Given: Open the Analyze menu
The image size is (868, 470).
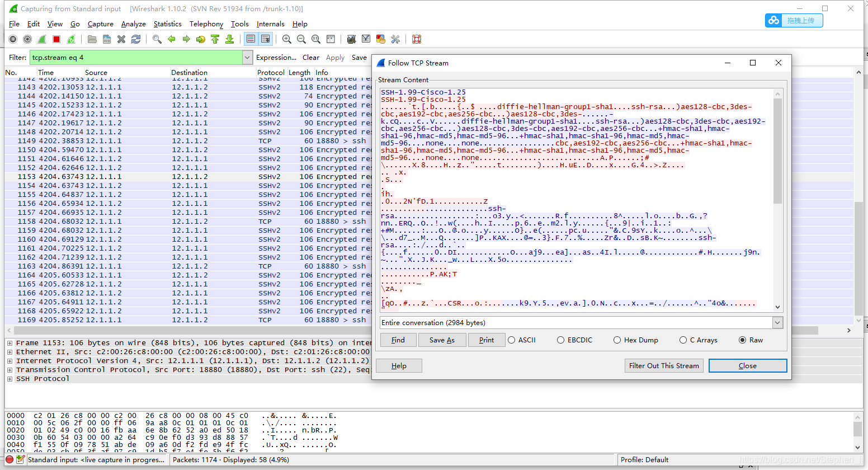Looking at the screenshot, I should [133, 24].
